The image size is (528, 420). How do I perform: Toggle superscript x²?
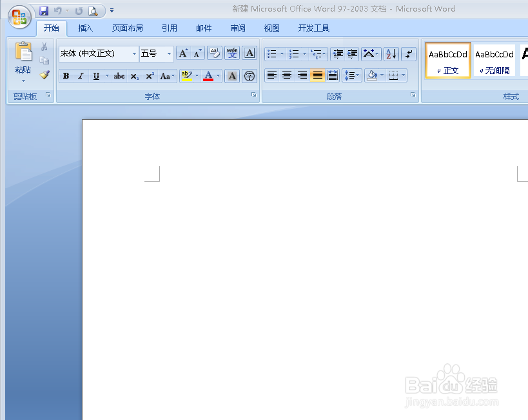click(150, 76)
